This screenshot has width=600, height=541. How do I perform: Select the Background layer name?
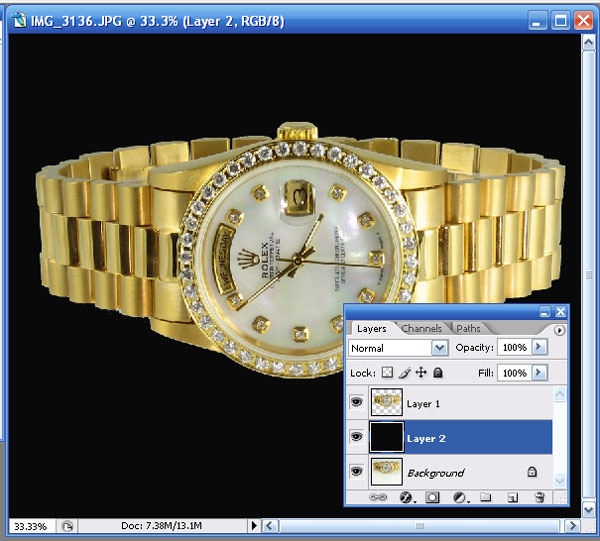coord(435,473)
